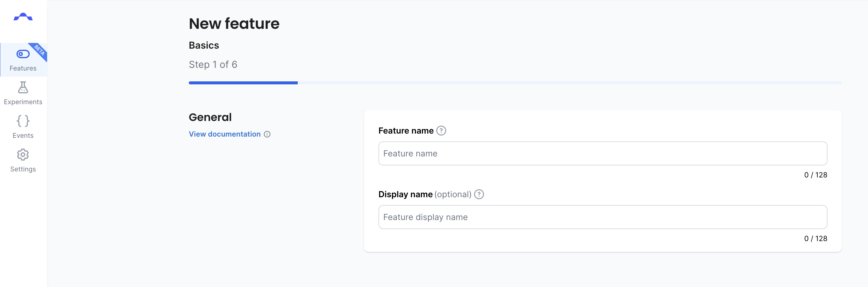
Task: Open Settings via the gear icon
Action: tap(23, 155)
